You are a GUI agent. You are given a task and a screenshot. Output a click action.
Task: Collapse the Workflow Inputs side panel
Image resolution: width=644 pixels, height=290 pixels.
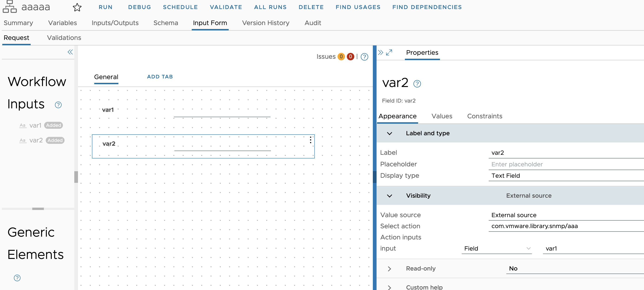pyautogui.click(x=70, y=52)
